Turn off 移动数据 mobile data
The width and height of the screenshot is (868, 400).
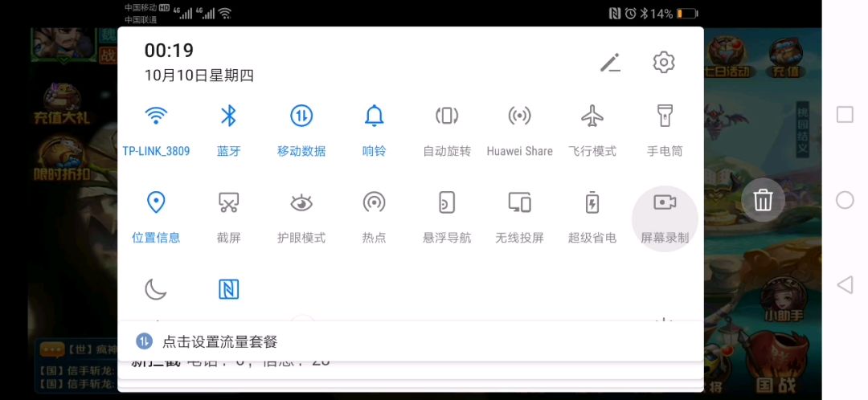point(301,131)
